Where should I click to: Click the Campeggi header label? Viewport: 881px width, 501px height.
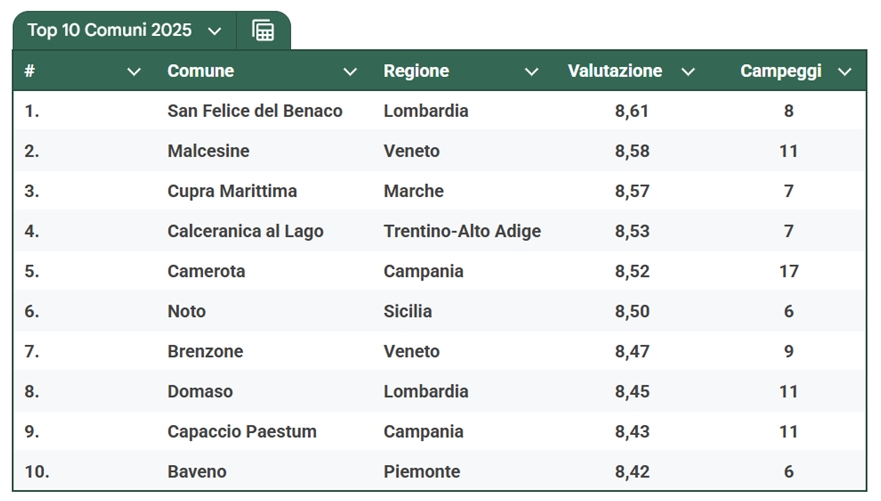pyautogui.click(x=781, y=71)
